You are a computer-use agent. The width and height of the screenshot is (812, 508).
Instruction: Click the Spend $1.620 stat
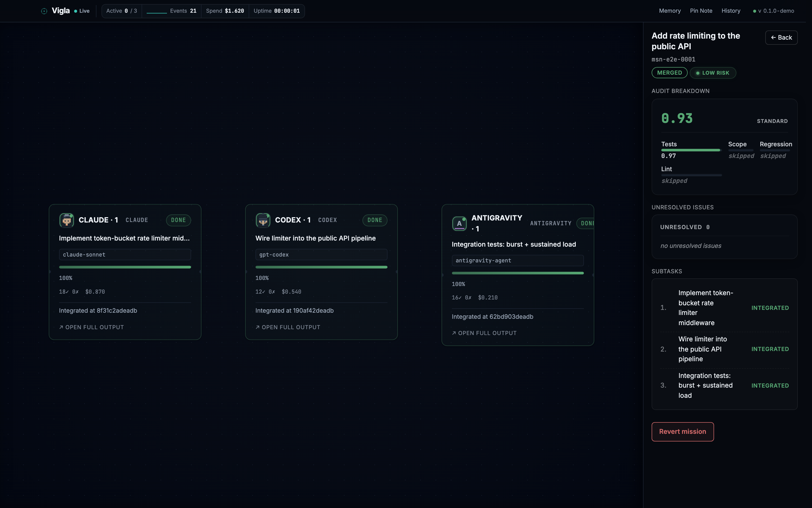pyautogui.click(x=225, y=11)
